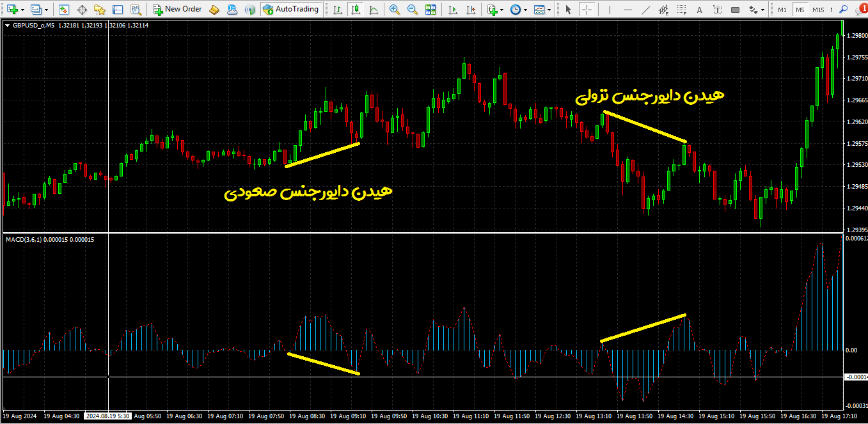Open the Data Window crosshair-target icon

pyautogui.click(x=82, y=10)
